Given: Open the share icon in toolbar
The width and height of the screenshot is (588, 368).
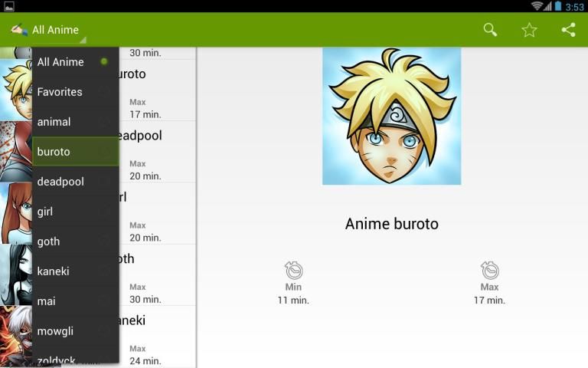Looking at the screenshot, I should coord(569,30).
